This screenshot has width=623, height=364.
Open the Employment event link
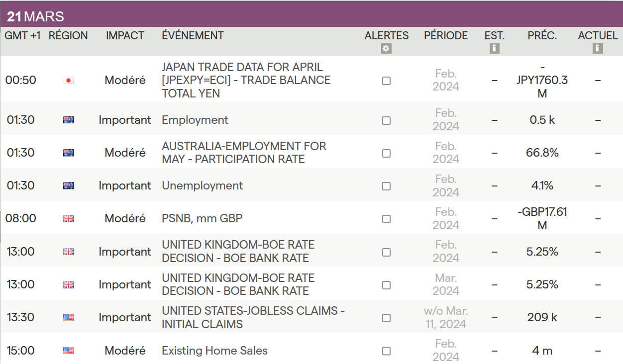[x=195, y=120]
